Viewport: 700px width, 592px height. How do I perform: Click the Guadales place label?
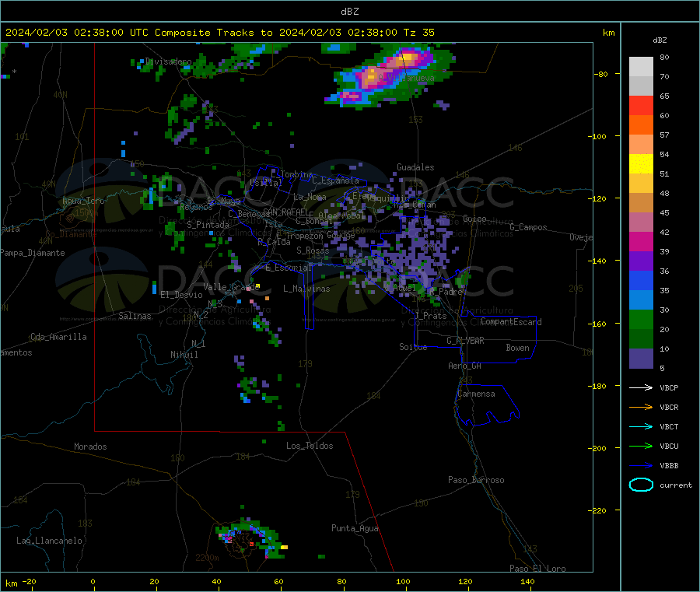pos(415,167)
